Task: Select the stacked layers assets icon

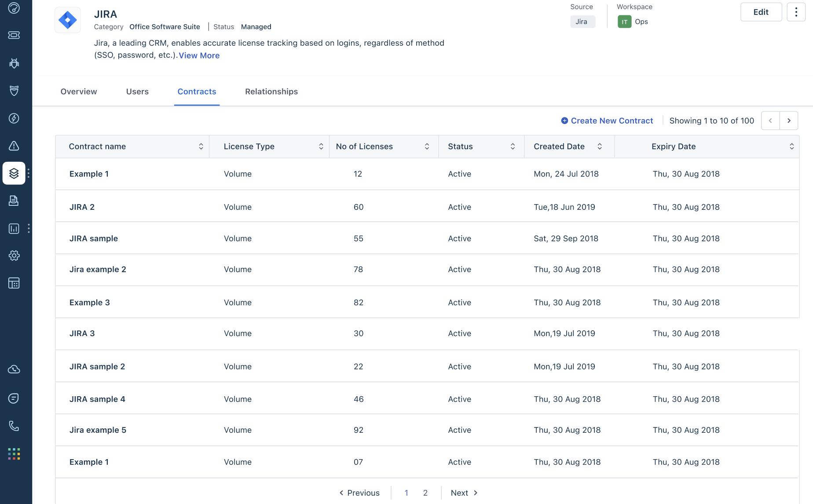Action: coord(14,173)
